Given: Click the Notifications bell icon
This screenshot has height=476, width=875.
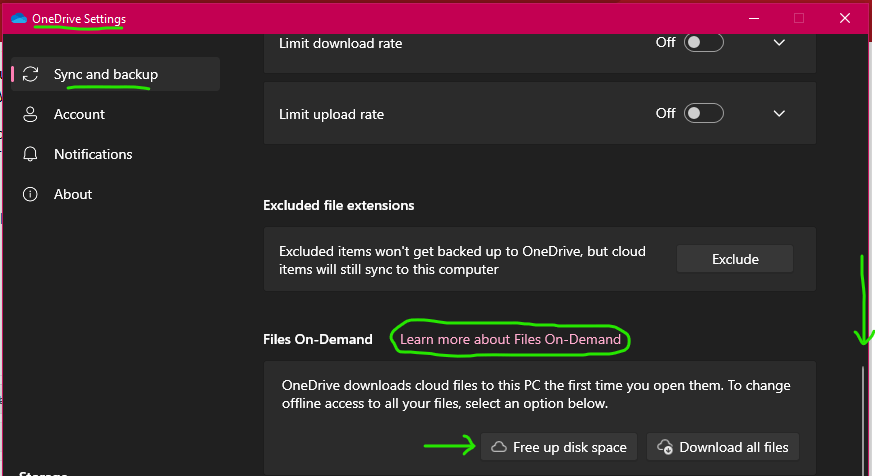Looking at the screenshot, I should pos(30,154).
